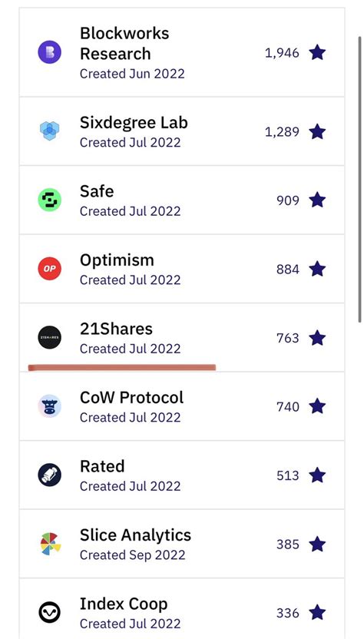The height and width of the screenshot is (639, 364).
Task: Select the Rated dark circular logo
Action: point(50,475)
